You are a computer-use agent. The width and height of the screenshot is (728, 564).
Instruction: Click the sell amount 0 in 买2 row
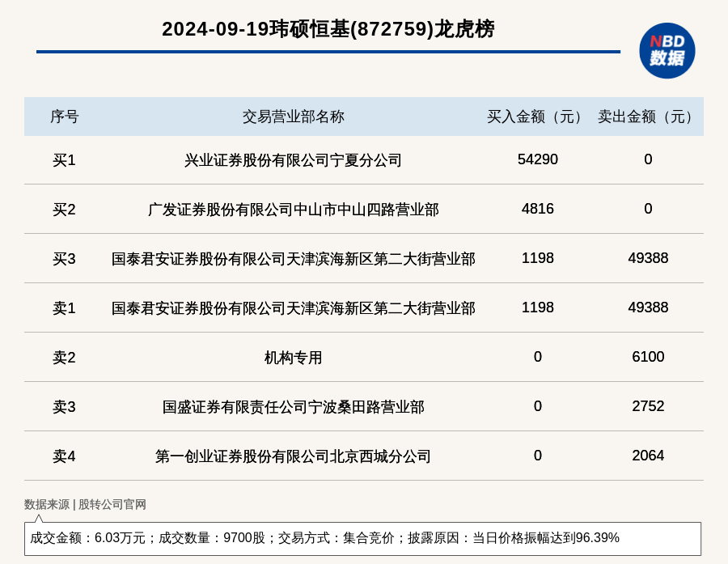pos(648,209)
